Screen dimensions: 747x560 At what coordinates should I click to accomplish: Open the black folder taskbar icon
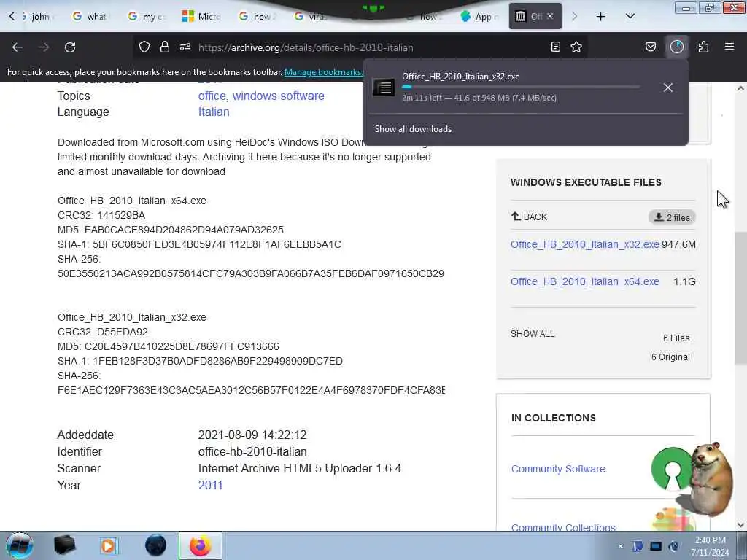click(x=65, y=545)
